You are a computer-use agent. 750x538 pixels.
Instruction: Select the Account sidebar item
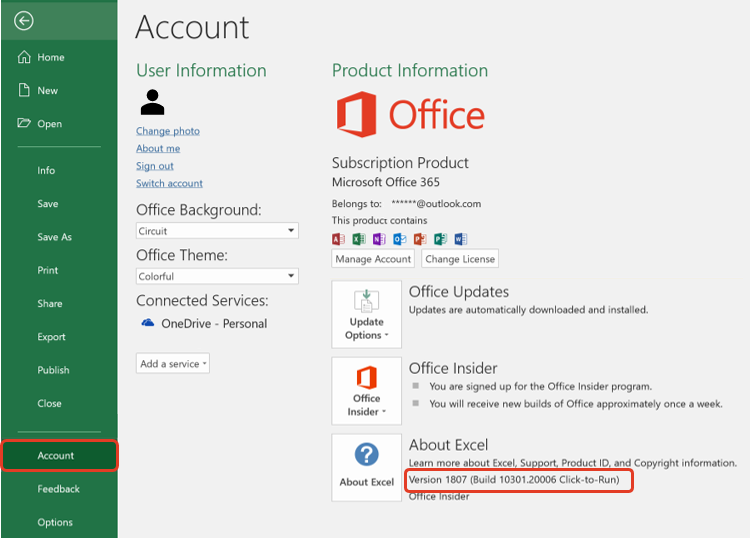(x=59, y=456)
